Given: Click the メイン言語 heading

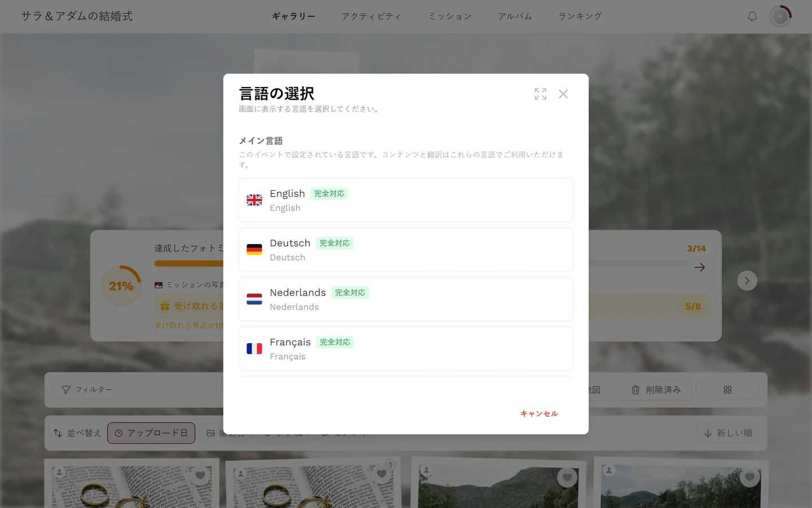Looking at the screenshot, I should click(261, 141).
